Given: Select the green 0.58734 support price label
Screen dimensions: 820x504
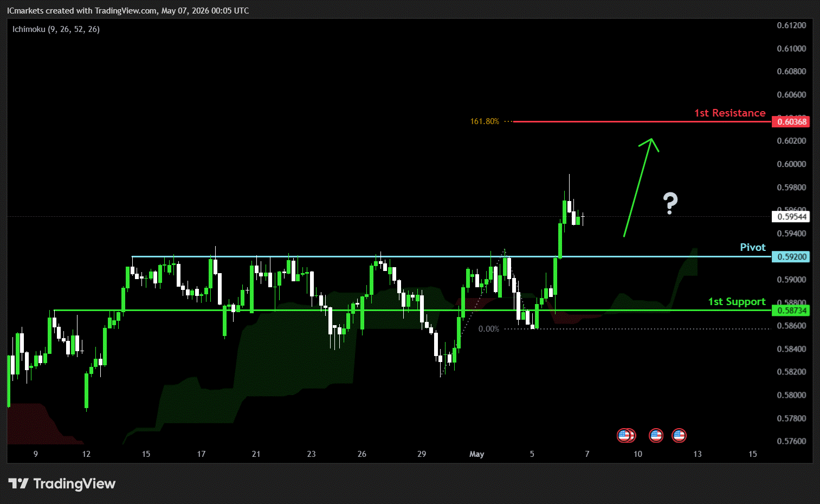Looking at the screenshot, I should (x=791, y=311).
